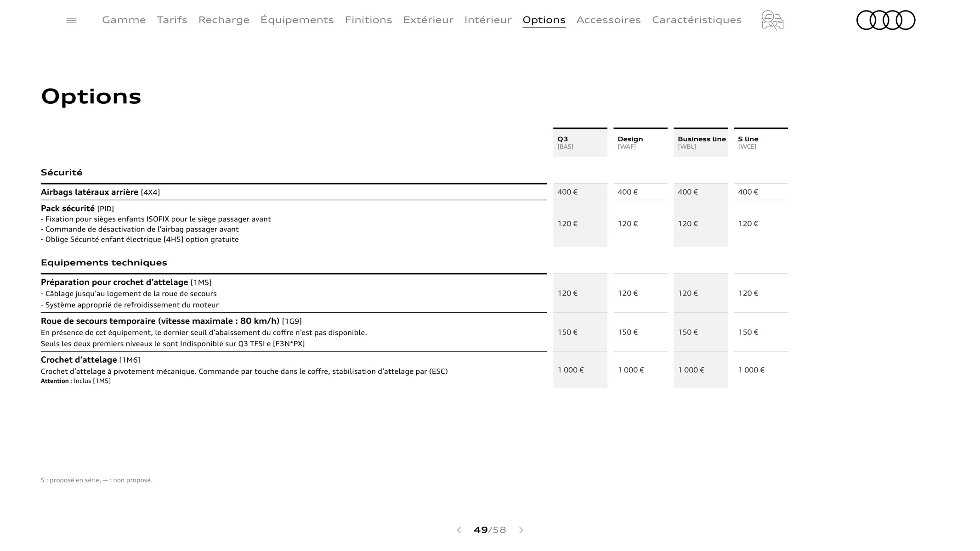This screenshot has height=551, width=980.
Task: Click the active Options tab
Action: (544, 20)
